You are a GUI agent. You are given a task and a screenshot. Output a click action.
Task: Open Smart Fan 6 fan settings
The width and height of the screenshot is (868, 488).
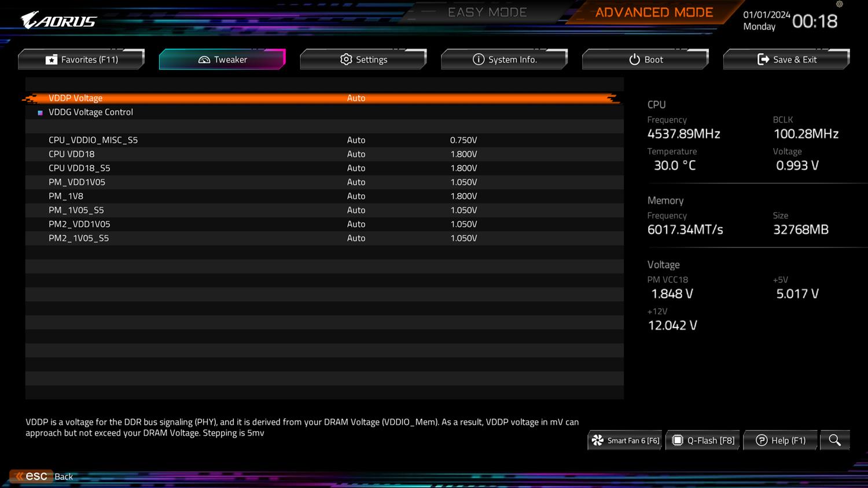tap(625, 441)
